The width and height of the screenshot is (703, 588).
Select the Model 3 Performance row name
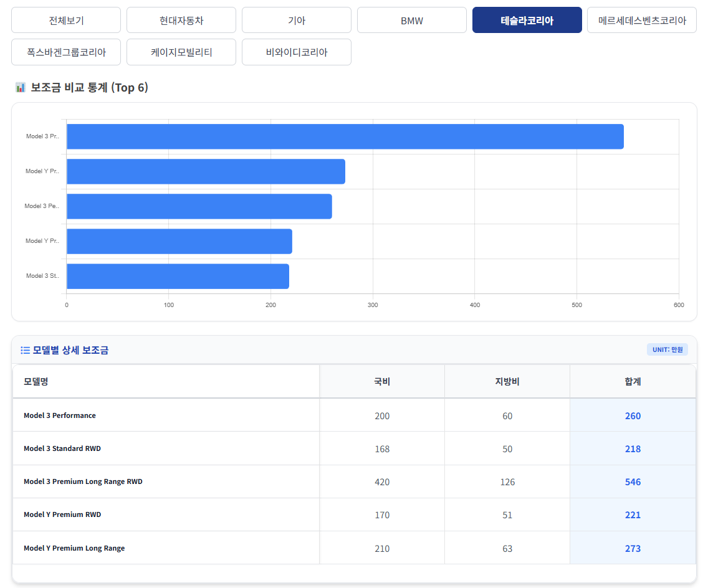(60, 415)
